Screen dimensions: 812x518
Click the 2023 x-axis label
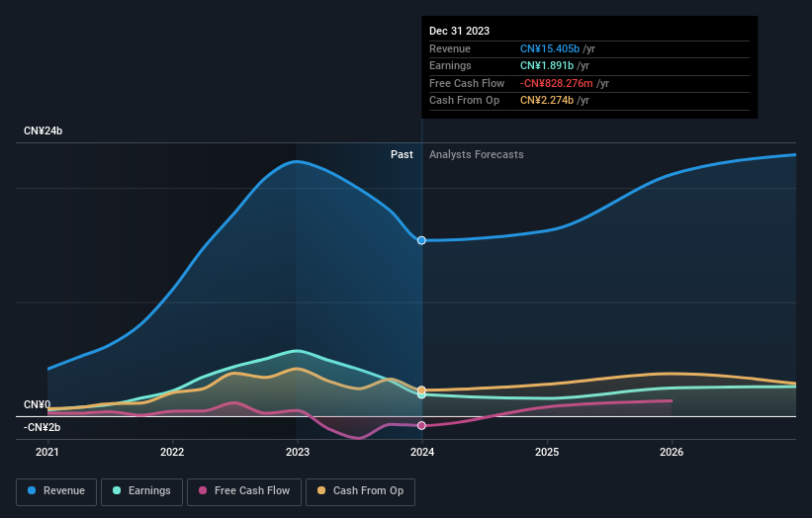[298, 452]
